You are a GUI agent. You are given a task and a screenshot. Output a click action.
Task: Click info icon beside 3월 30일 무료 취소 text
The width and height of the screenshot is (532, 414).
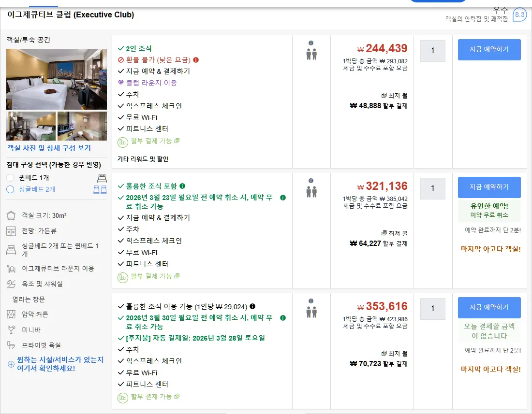(283, 318)
